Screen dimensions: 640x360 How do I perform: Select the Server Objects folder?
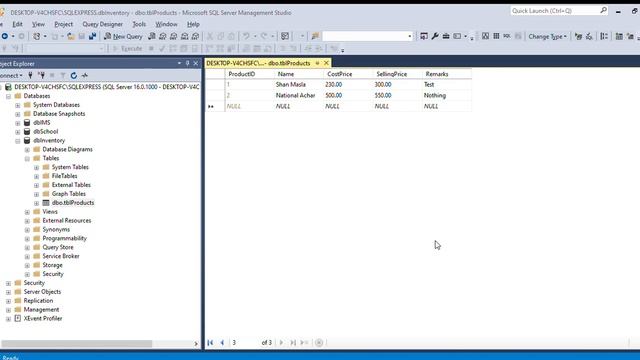42,292
